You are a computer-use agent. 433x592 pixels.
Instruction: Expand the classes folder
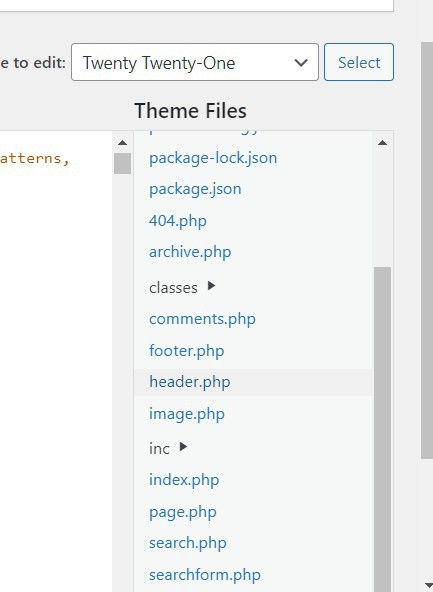[x=173, y=288]
